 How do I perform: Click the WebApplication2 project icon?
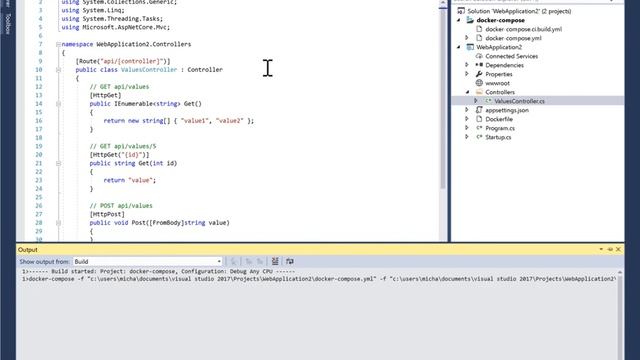click(470, 47)
